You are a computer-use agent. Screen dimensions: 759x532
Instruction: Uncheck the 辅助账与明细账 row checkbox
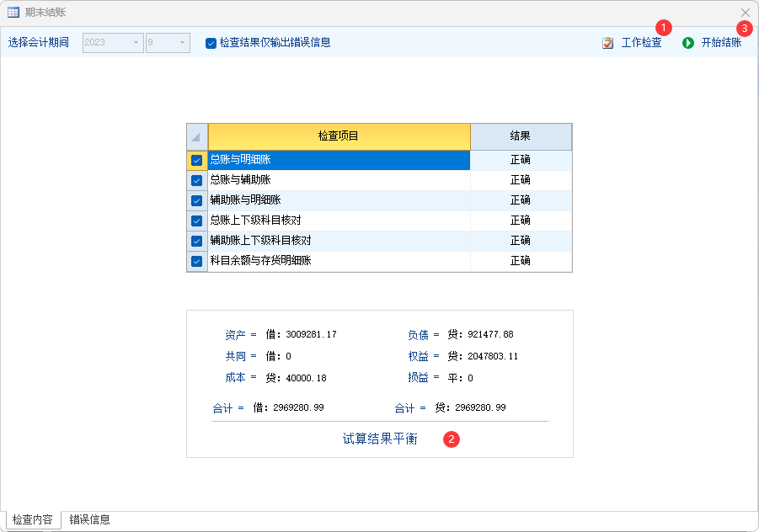196,200
